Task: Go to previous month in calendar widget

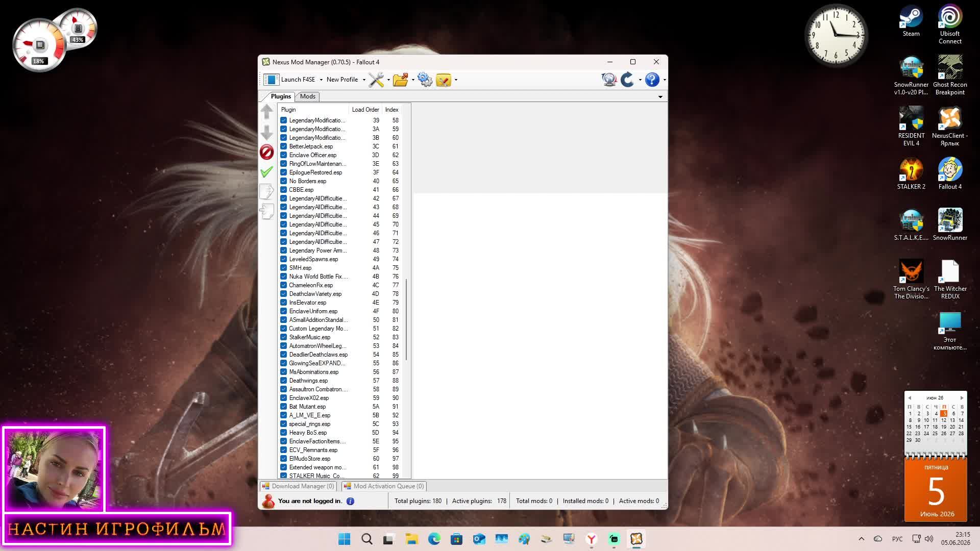Action: point(910,398)
